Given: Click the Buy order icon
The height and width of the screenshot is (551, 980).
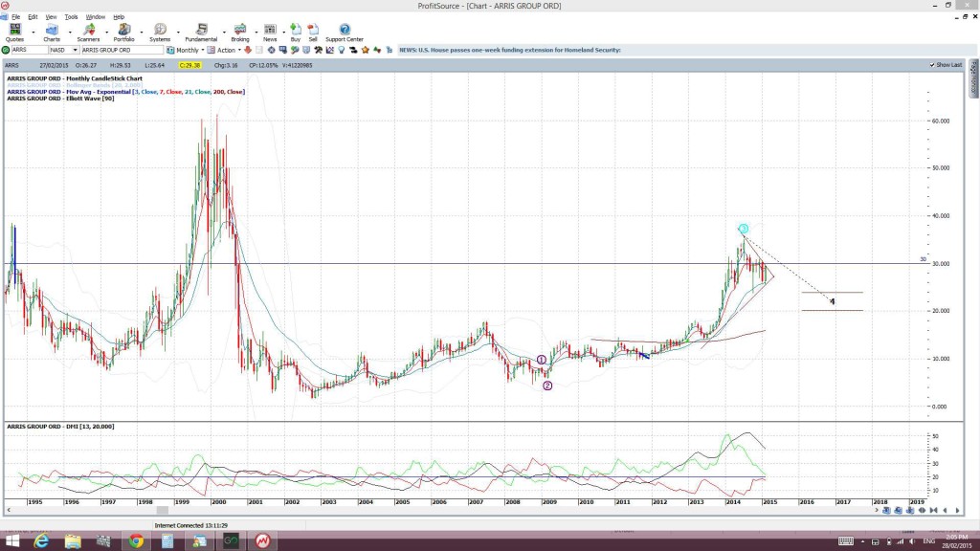Looking at the screenshot, I should pos(296,33).
